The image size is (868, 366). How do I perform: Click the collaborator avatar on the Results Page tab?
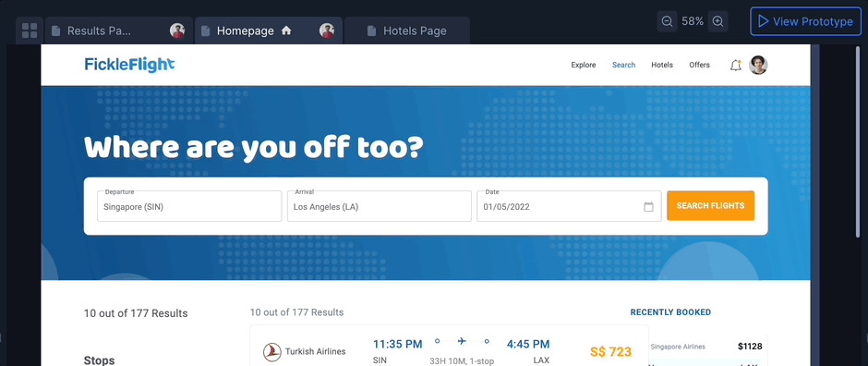(x=177, y=31)
